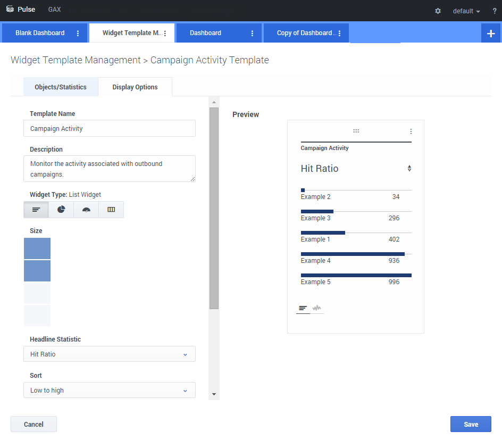
Task: Click the Description text area
Action: pyautogui.click(x=110, y=169)
